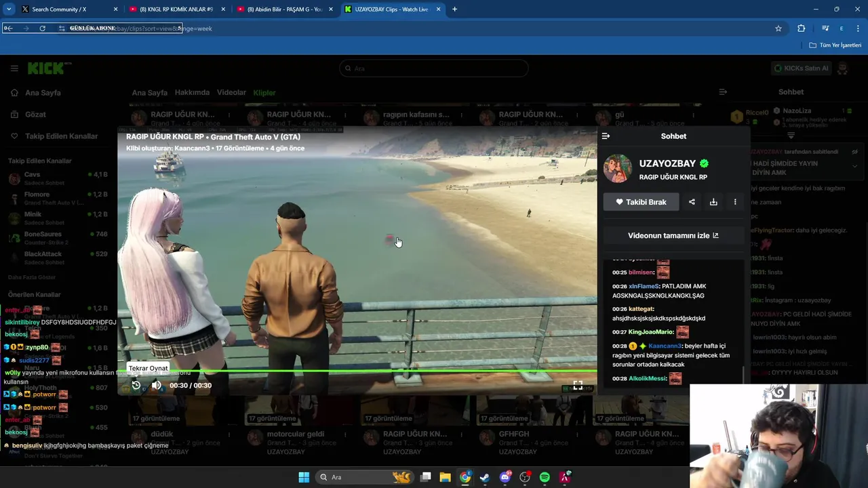Viewport: 868px width, 488px height.
Task: Open Task View in taskbar
Action: pos(425,477)
